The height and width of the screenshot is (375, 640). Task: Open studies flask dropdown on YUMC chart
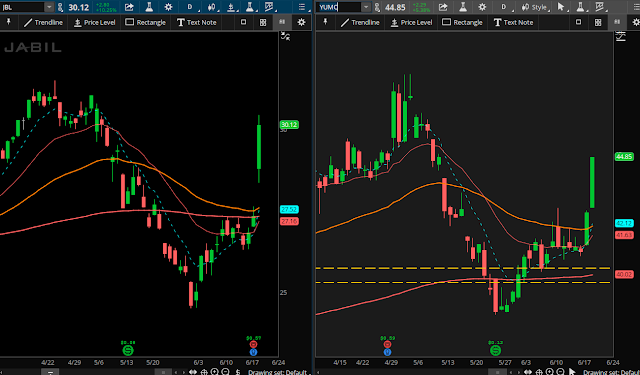tap(580, 7)
